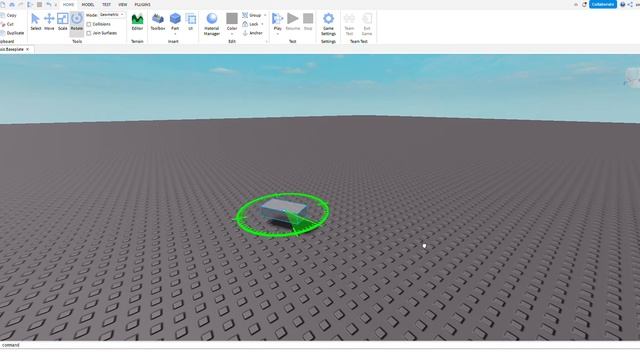Click the Team Test icon
640x360 pixels.
point(349,24)
